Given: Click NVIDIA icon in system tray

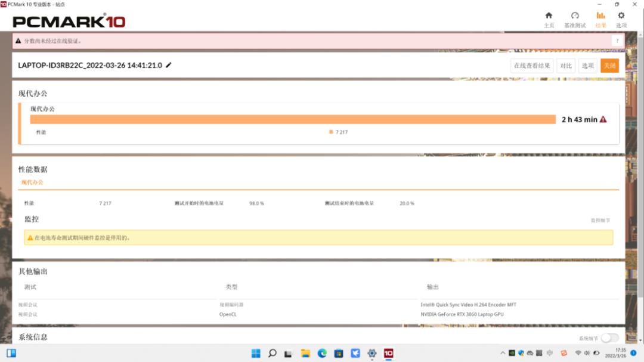Looking at the screenshot, I should 512,353.
